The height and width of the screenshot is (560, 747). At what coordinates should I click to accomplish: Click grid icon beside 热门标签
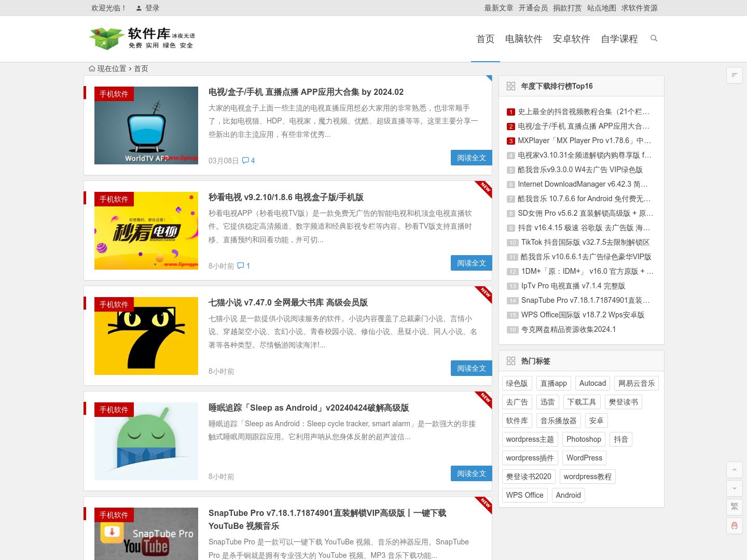click(x=511, y=361)
